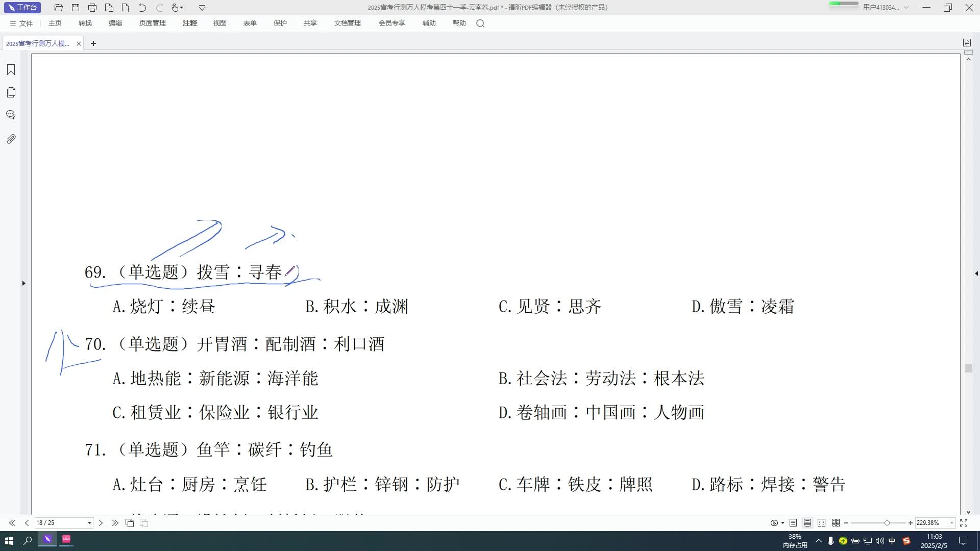Open the Bookmarks panel in the sidebar
Viewport: 980px width, 551px height.
[11, 69]
